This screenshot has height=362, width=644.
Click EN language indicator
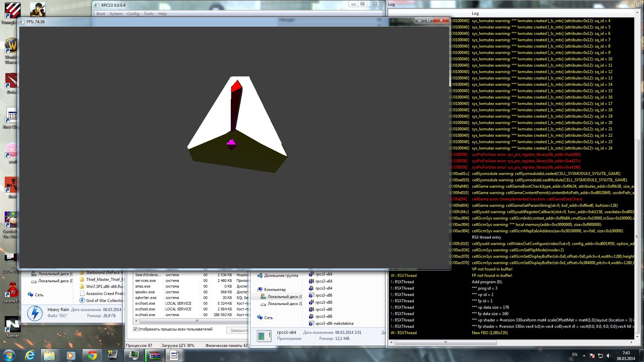575,355
